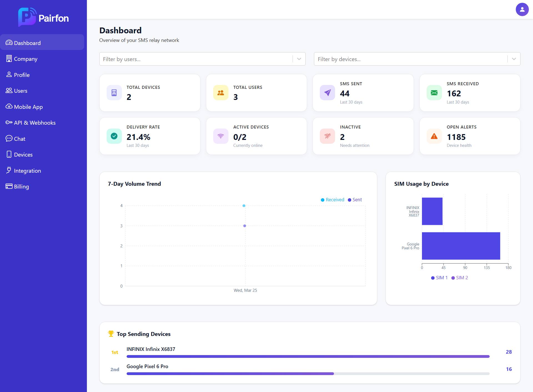Open the API & Webhooks menu item

[35, 123]
